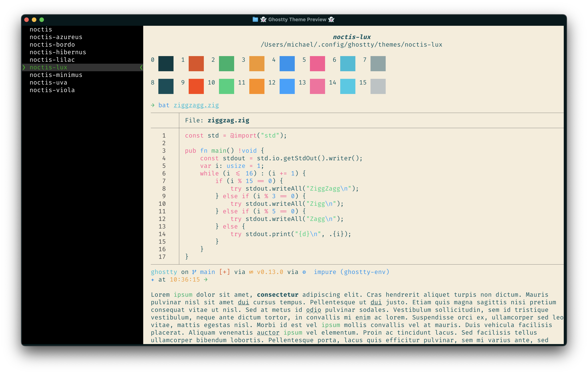Viewport: 588px width, 374px height.
Task: Click the git branch icon before main
Action: click(194, 272)
